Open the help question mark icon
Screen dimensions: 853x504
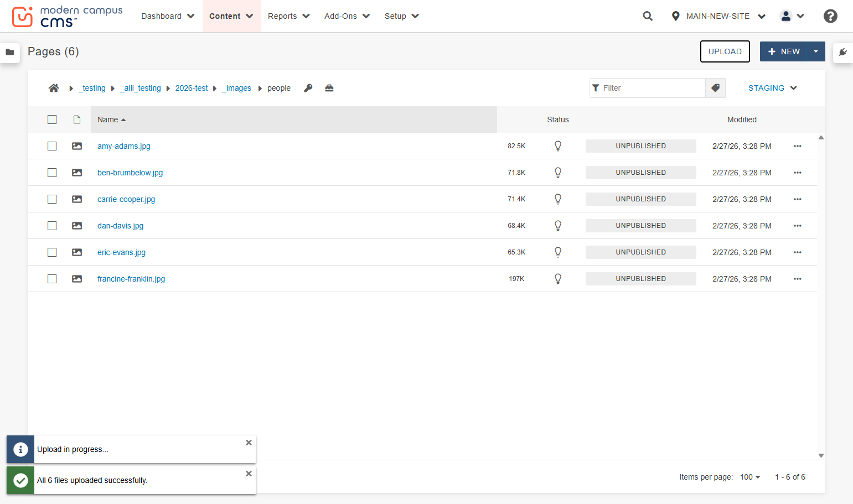[x=830, y=16]
